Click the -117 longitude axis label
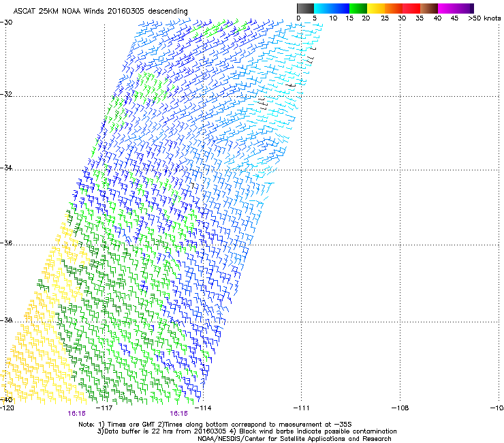The height and width of the screenshot is (443, 504). tap(105, 408)
